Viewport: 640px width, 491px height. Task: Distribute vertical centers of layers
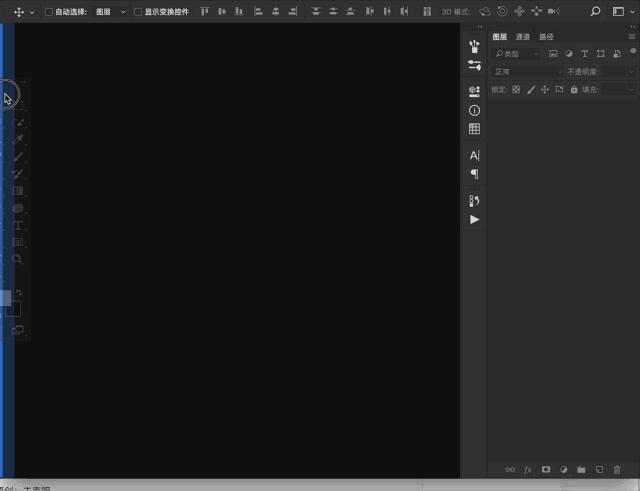pos(333,11)
